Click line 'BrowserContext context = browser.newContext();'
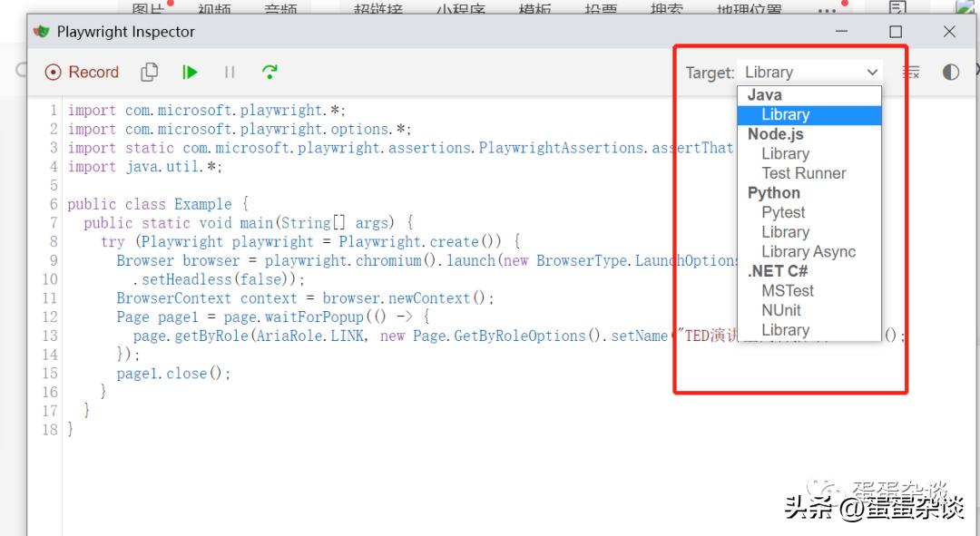Viewport: 980px width, 536px height. (x=305, y=298)
